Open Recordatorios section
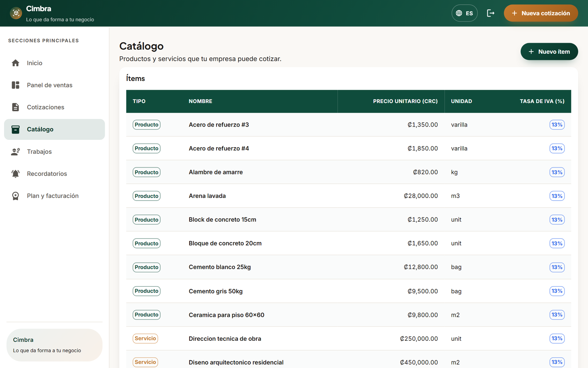 pyautogui.click(x=54, y=174)
